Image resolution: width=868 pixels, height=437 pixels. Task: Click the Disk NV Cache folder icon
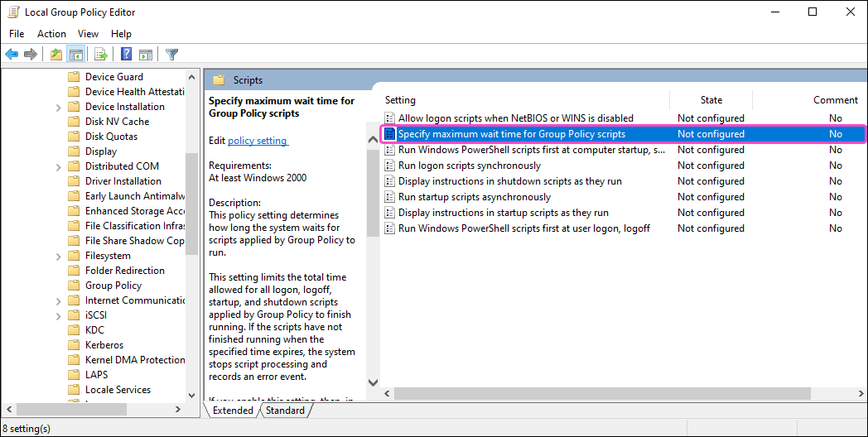[x=74, y=122]
